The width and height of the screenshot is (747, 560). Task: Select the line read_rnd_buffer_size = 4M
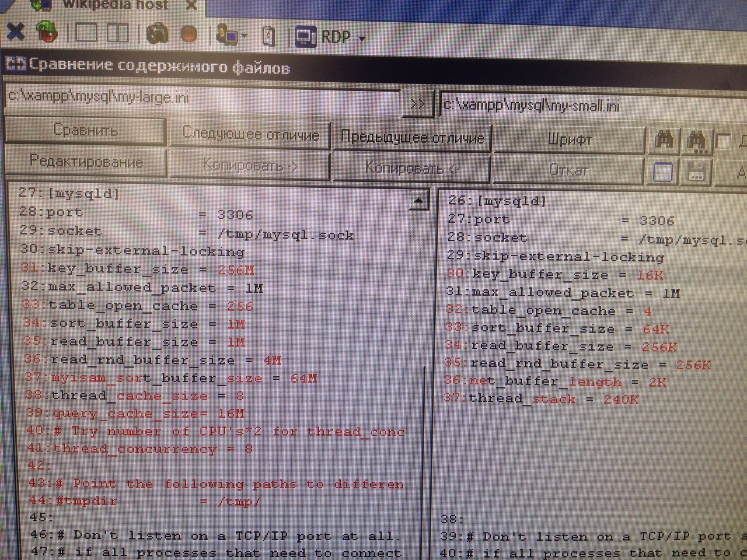click(153, 360)
